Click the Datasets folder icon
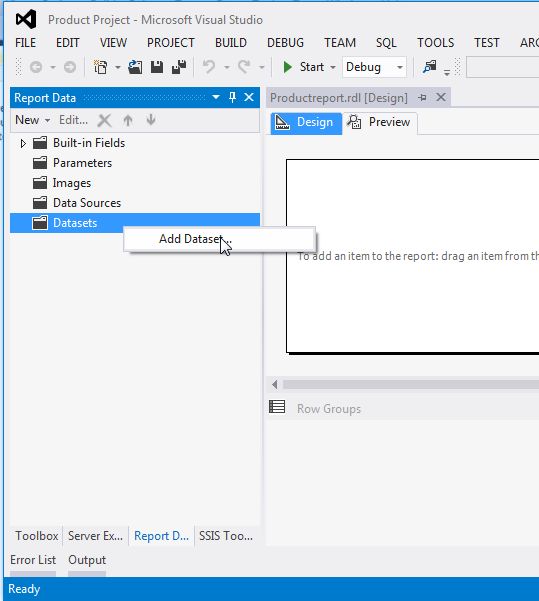 pos(40,223)
